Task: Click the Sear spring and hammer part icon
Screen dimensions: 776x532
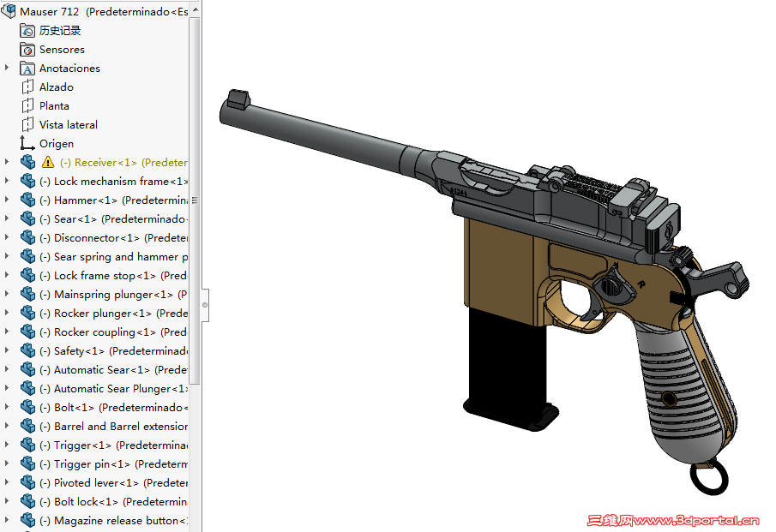Action: click(27, 256)
